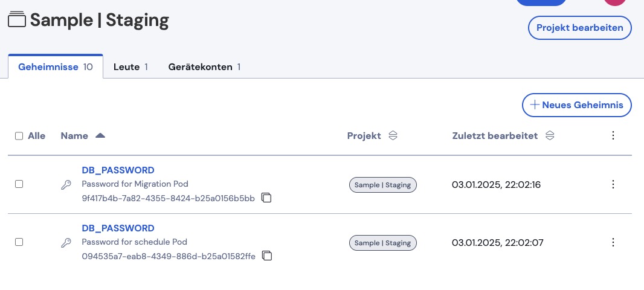
Task: Open options for Migration Pod DB_PASSWORD row
Action: (x=613, y=184)
